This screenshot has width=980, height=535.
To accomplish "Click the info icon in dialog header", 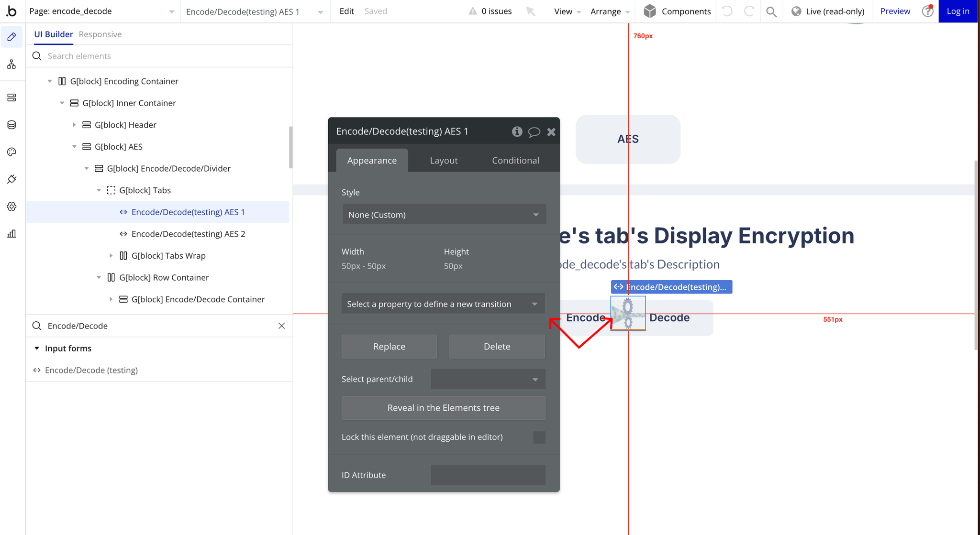I will [517, 132].
